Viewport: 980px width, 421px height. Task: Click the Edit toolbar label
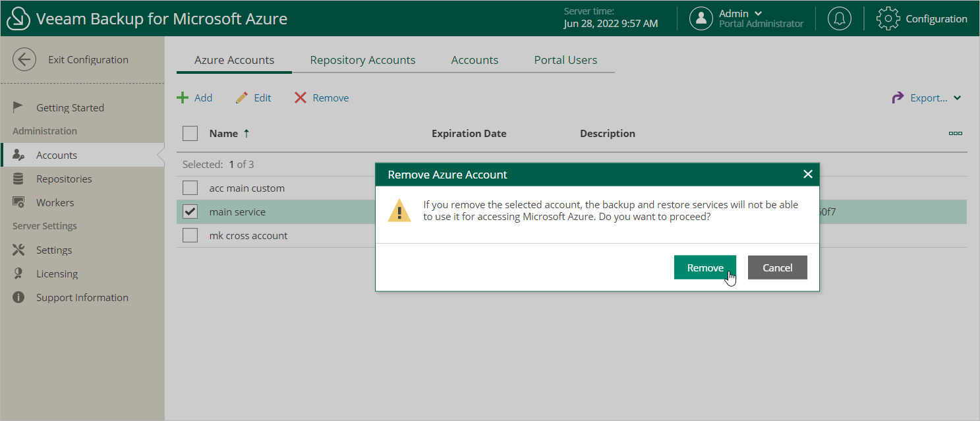tap(262, 98)
